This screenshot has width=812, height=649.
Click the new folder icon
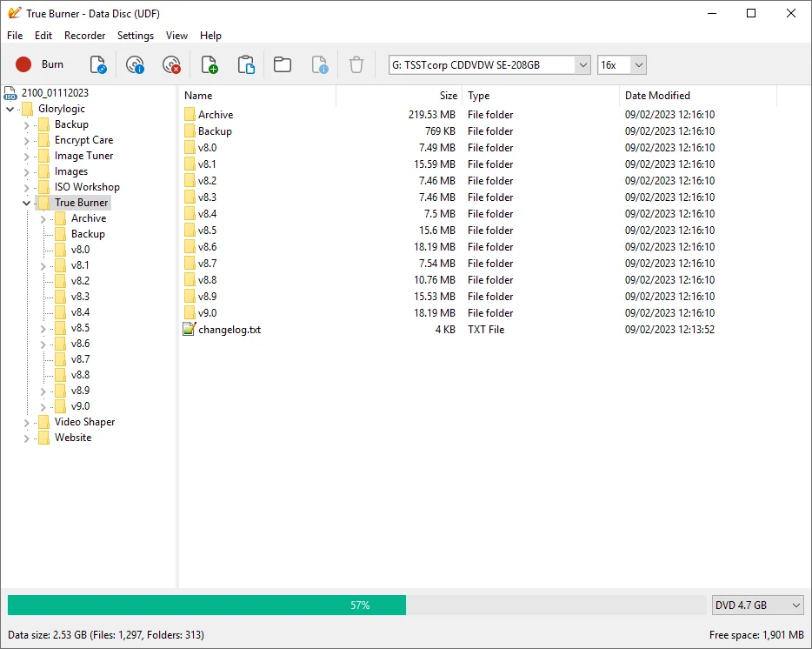tap(282, 64)
